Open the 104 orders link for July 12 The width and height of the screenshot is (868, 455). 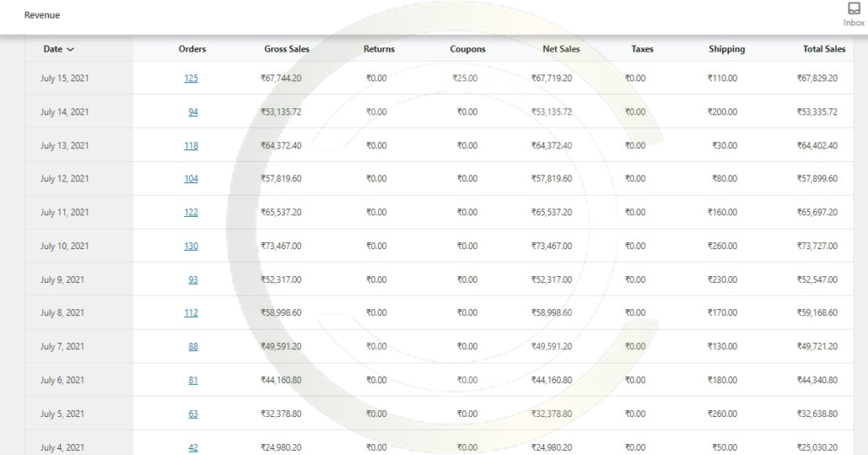191,178
